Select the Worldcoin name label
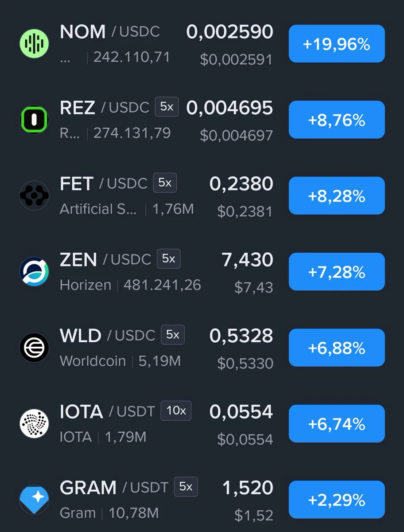Image resolution: width=404 pixels, height=532 pixels. tap(93, 361)
